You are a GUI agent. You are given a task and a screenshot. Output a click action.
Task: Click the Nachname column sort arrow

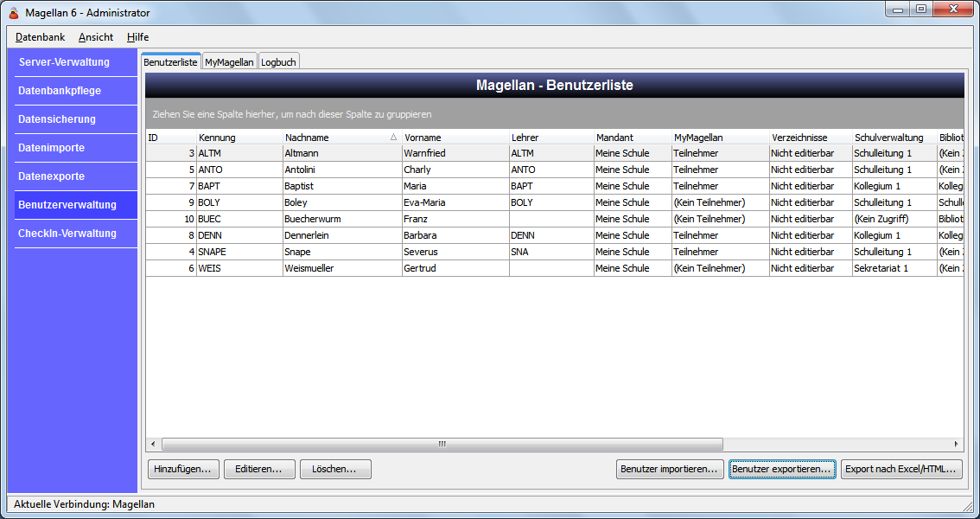[393, 137]
